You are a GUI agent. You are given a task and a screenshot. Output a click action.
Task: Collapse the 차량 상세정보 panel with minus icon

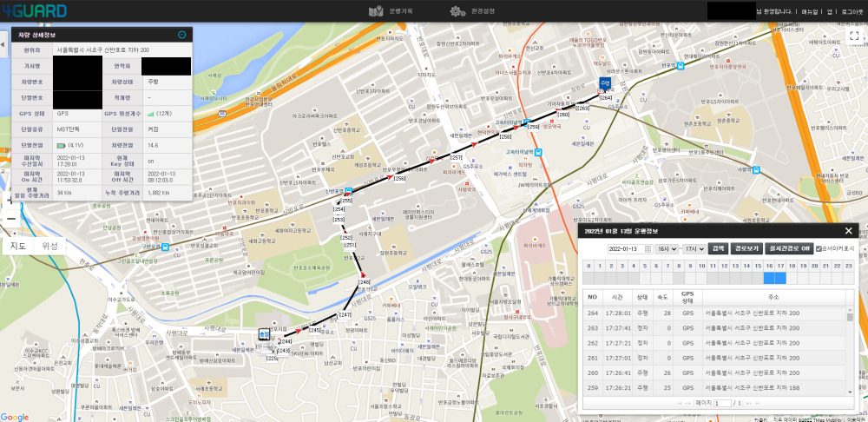[x=181, y=35]
